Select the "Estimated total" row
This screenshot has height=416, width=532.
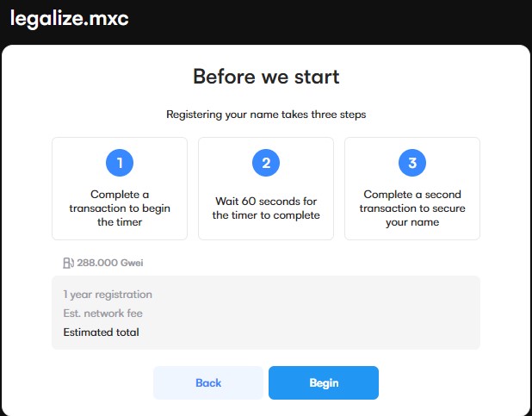[101, 332]
